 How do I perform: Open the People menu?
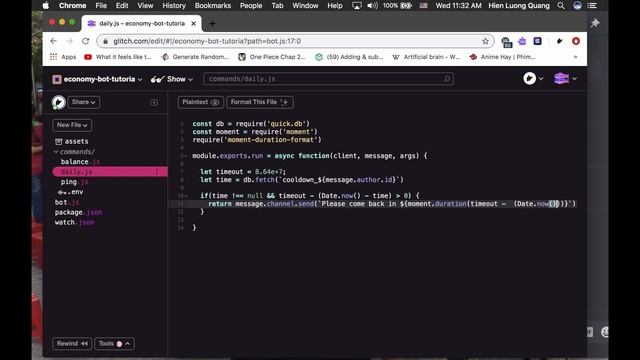point(251,6)
